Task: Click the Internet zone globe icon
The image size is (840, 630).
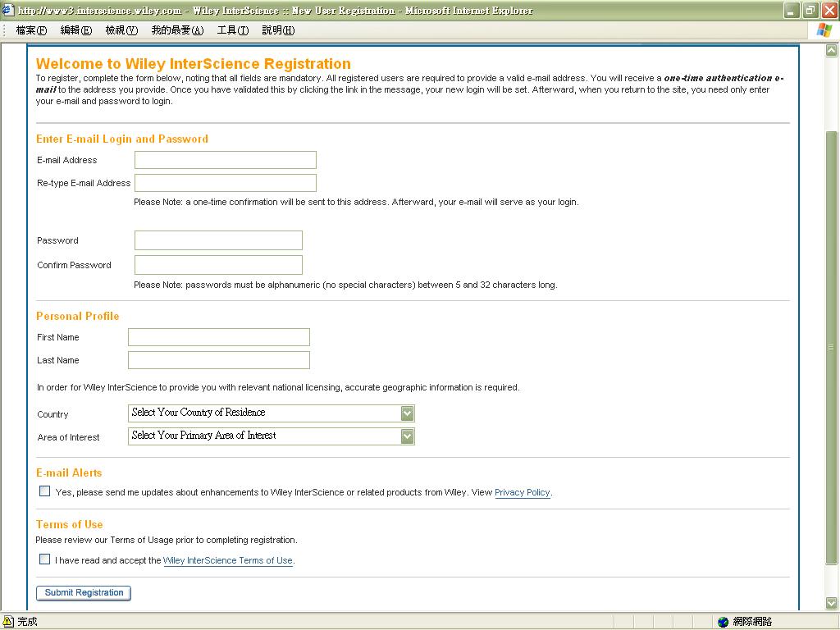Action: 724,622
